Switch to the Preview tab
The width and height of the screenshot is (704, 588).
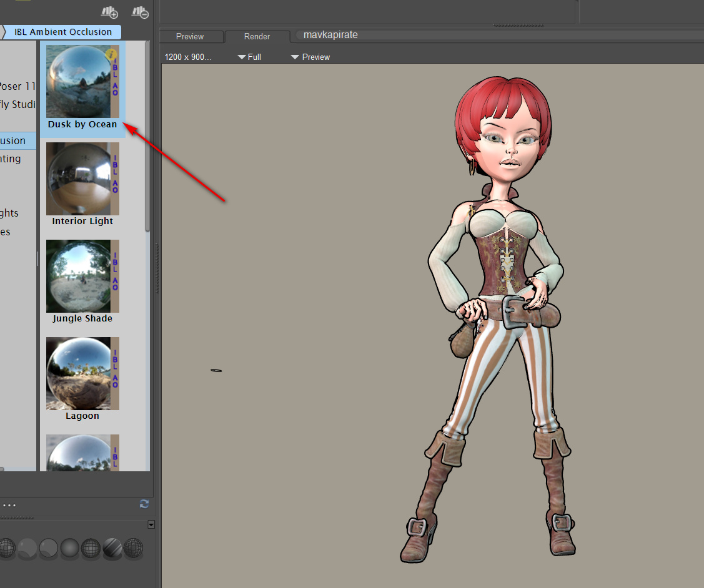click(190, 37)
